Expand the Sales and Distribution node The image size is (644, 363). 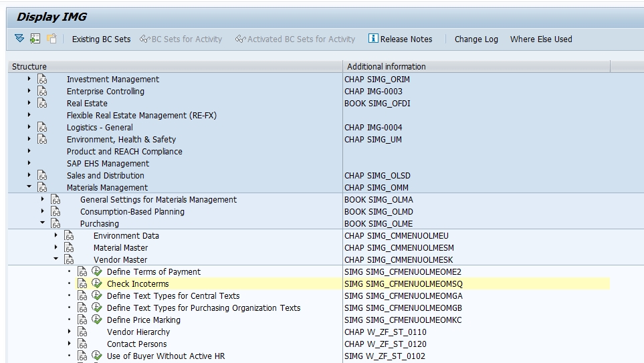click(x=29, y=175)
